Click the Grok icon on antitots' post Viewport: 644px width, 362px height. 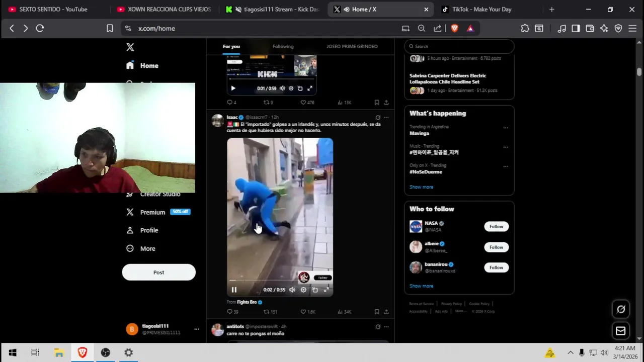[378, 327]
